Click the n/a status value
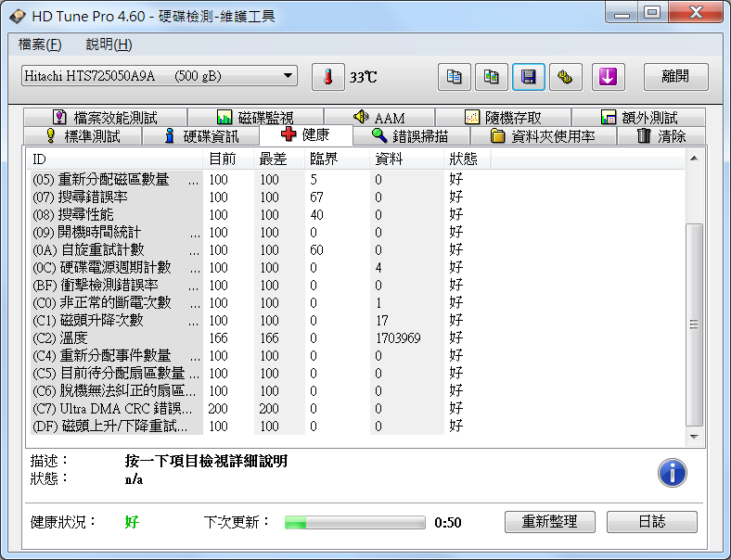The height and width of the screenshot is (560, 731). 134,479
